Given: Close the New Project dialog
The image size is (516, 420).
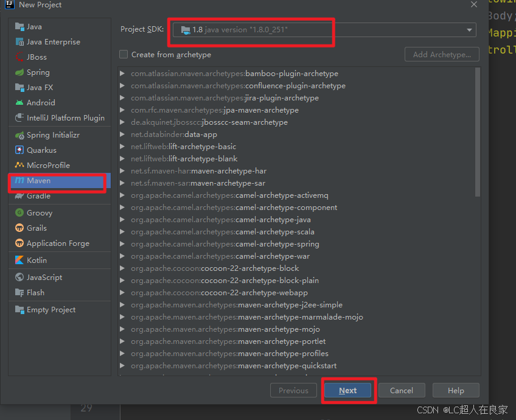Looking at the screenshot, I should click(474, 5).
